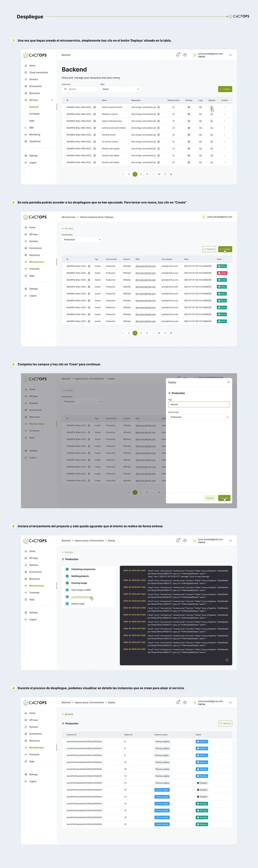This screenshot has height=868, width=258.
Task: Click Go back on deploys list screen
Action: click(68, 228)
